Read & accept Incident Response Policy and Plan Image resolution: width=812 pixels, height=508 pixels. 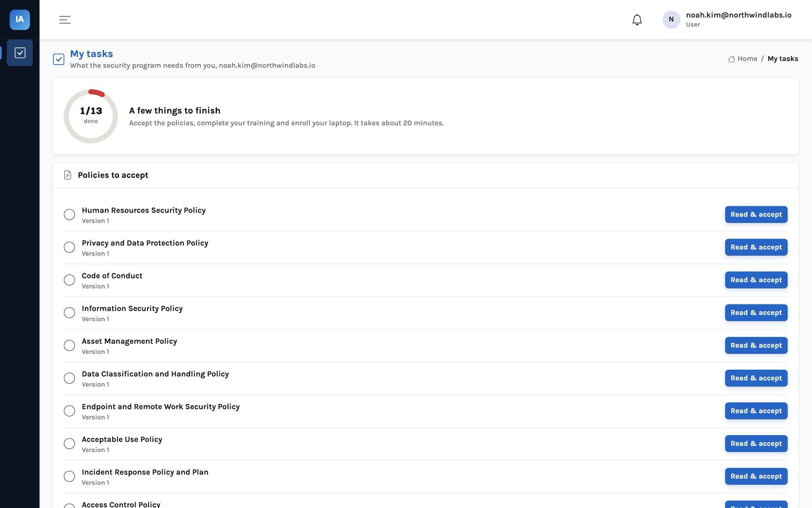click(756, 476)
